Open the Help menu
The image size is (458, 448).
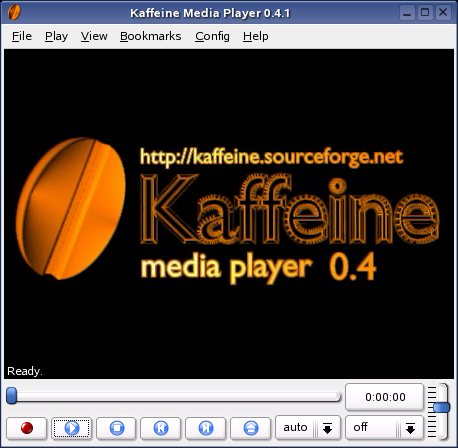[255, 36]
